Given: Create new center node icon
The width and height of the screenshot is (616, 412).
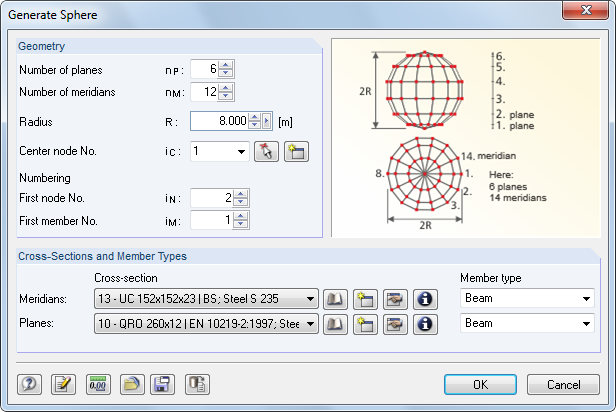Looking at the screenshot, I should (296, 152).
